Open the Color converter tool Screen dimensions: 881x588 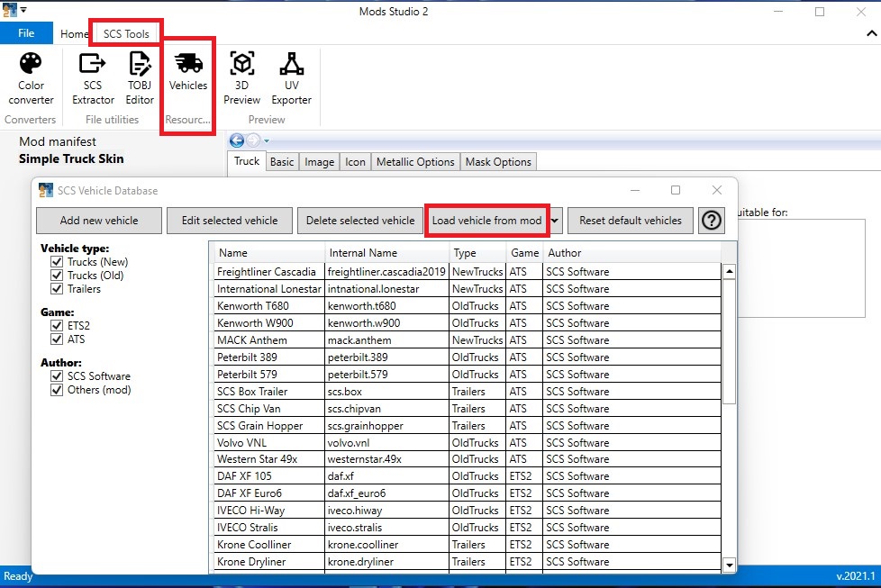tap(31, 78)
